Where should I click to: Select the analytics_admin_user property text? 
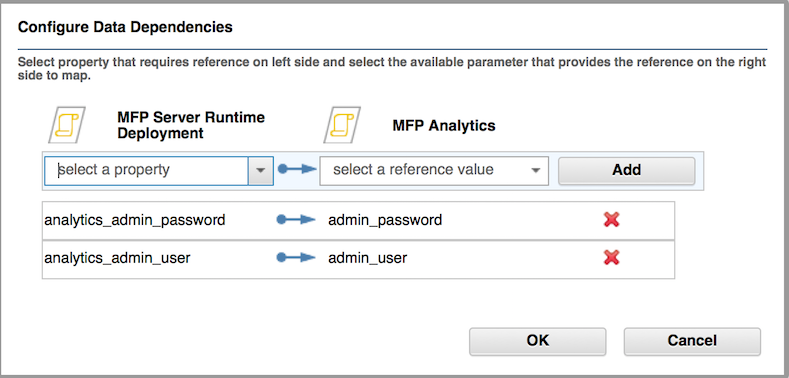pyautogui.click(x=117, y=258)
